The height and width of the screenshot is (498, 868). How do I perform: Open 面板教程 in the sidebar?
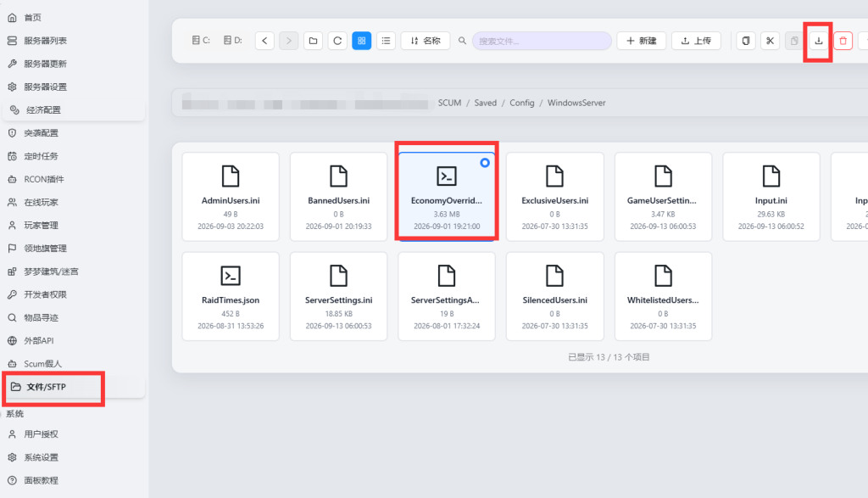(x=75, y=480)
